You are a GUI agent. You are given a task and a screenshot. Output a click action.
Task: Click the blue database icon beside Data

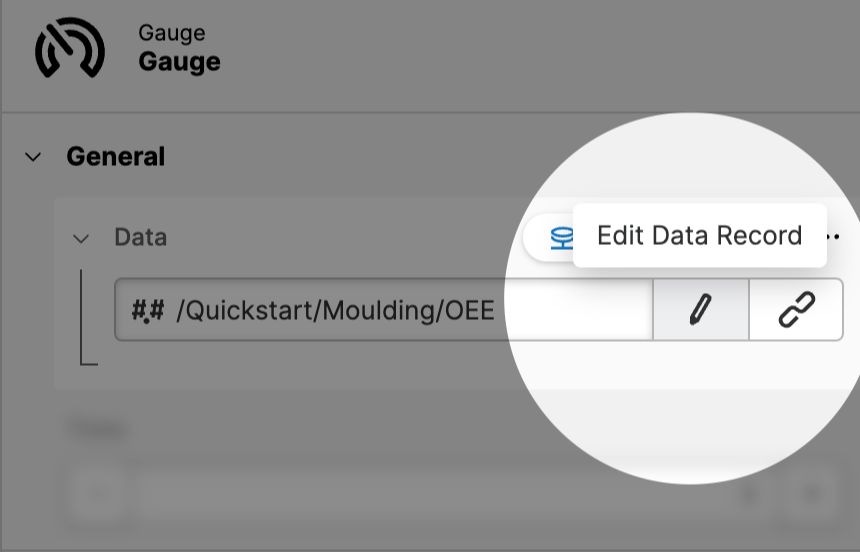tap(561, 238)
